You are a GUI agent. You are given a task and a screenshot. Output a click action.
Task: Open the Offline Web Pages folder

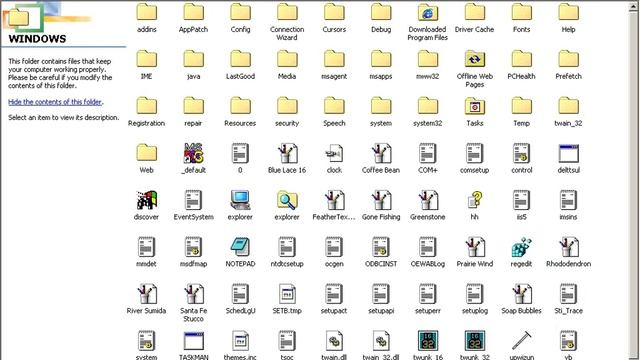point(474,60)
